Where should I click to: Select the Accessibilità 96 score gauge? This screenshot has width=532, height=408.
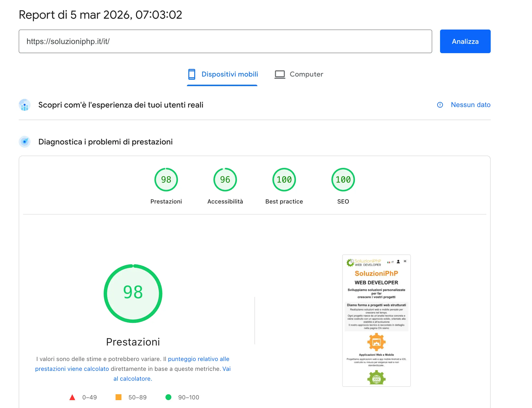225,180
